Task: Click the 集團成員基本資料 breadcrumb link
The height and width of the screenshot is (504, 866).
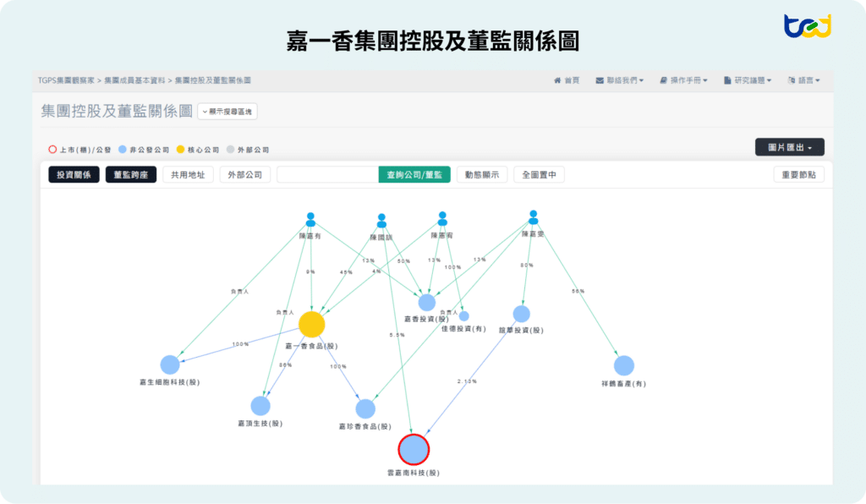Action: (134, 80)
